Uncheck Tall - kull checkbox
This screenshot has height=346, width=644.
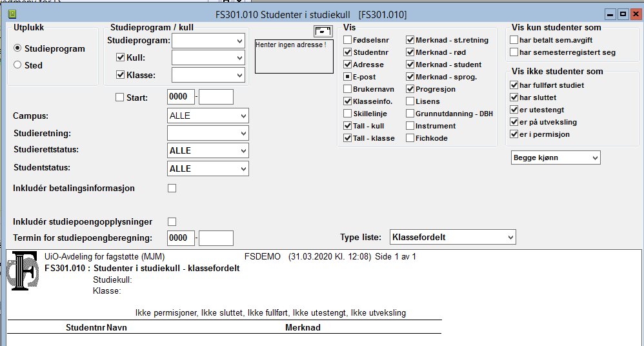click(x=347, y=126)
